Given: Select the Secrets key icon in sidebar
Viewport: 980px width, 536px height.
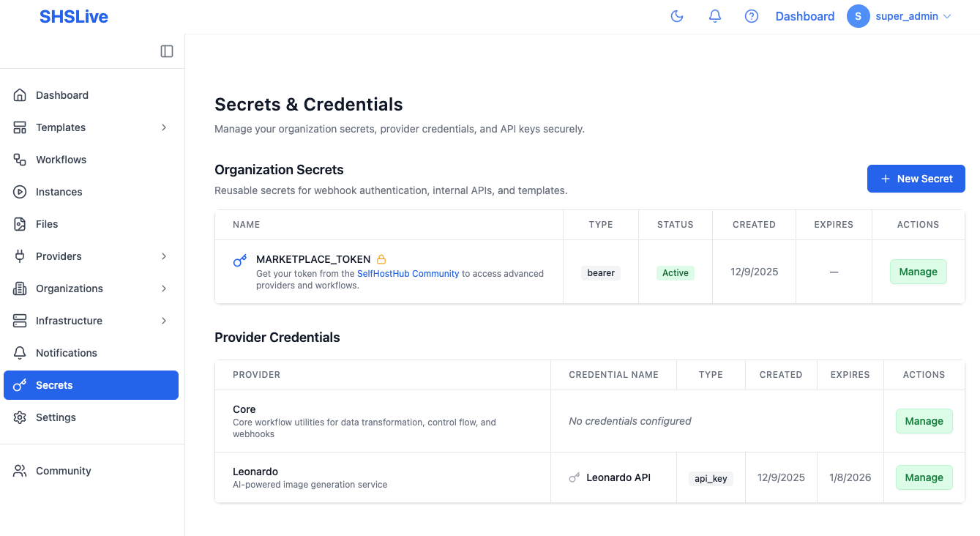Looking at the screenshot, I should [x=20, y=384].
